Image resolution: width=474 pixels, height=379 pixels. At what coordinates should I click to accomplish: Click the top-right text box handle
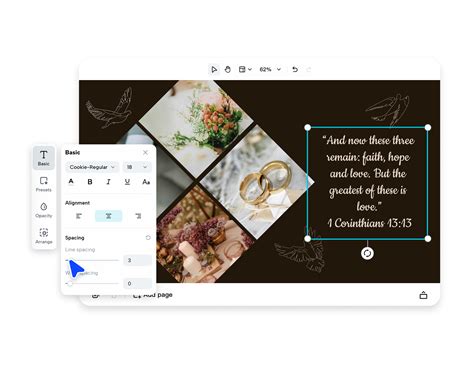pyautogui.click(x=428, y=127)
